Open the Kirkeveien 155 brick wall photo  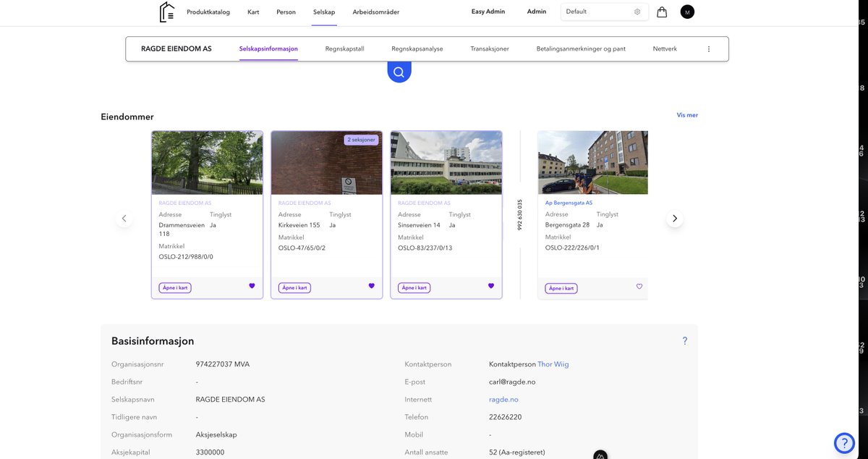coord(326,163)
